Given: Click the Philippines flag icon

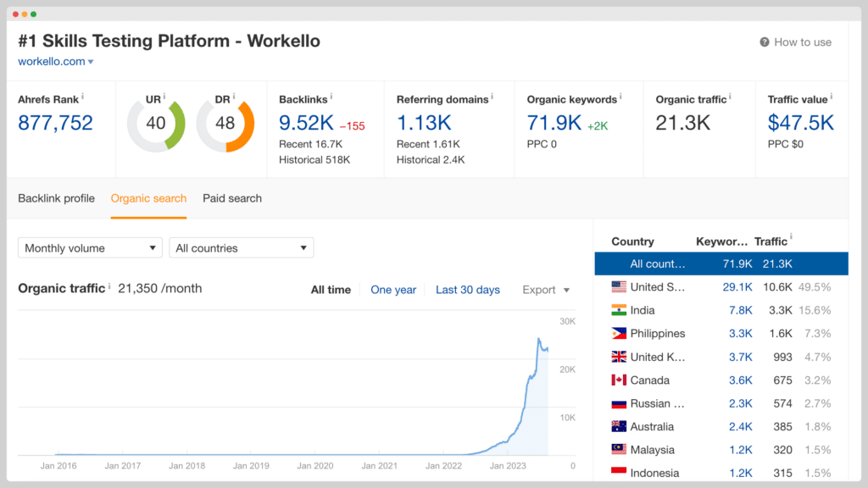Looking at the screenshot, I should [x=619, y=333].
